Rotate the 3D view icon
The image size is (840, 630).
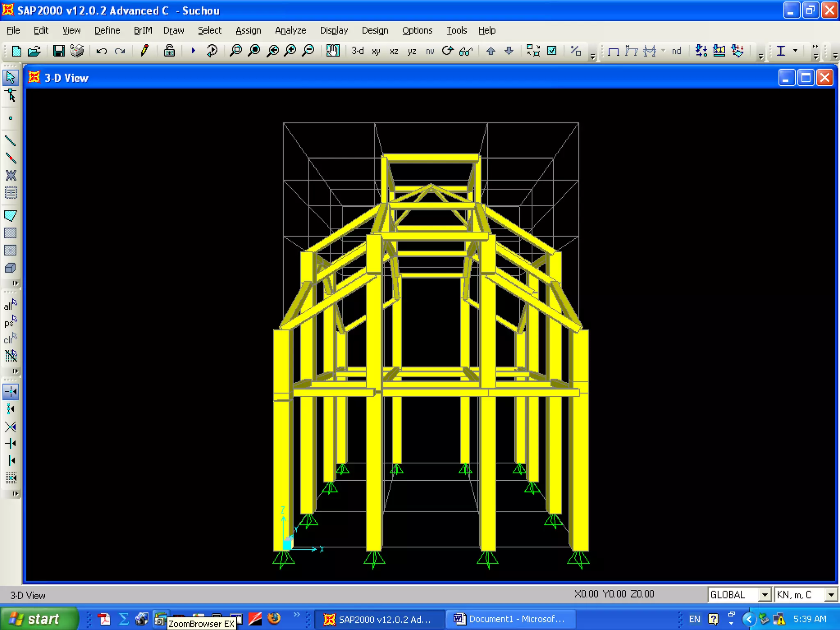pos(448,51)
